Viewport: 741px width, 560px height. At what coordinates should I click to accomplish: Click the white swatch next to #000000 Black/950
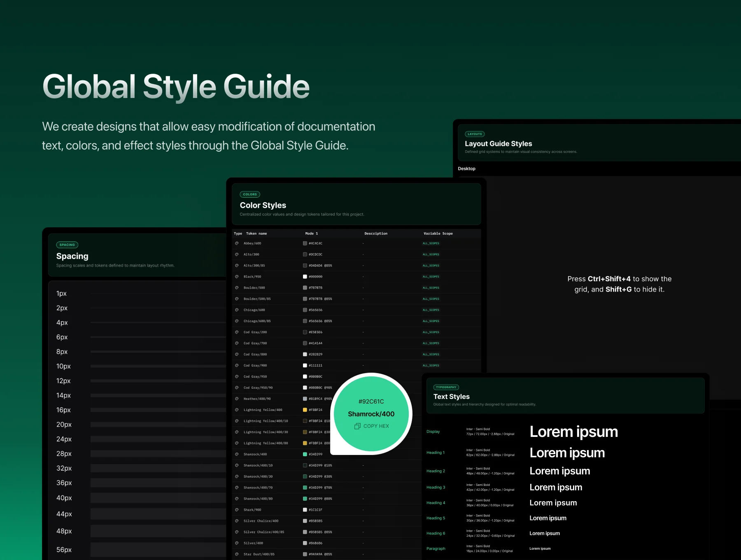point(305,277)
